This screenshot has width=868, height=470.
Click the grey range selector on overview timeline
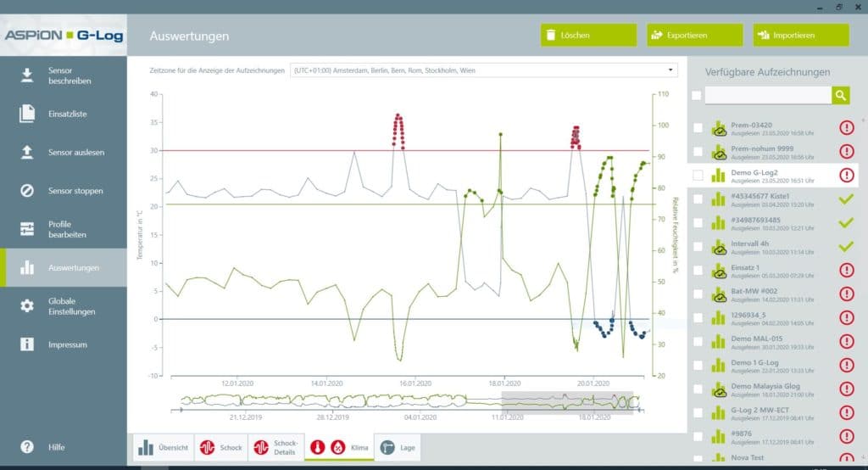[x=567, y=403]
